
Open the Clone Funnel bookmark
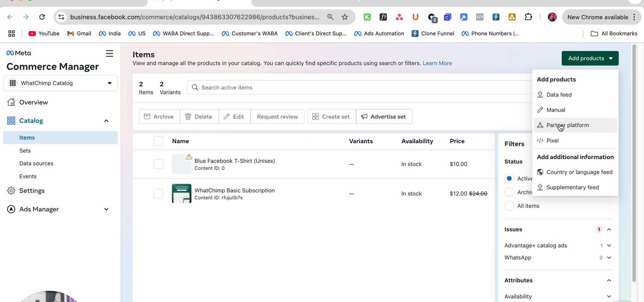coord(433,34)
